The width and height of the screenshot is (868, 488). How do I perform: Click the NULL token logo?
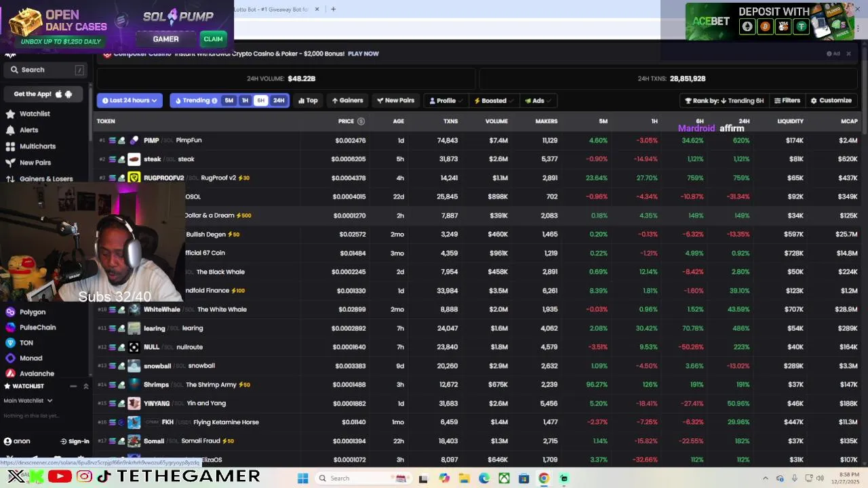(x=134, y=347)
